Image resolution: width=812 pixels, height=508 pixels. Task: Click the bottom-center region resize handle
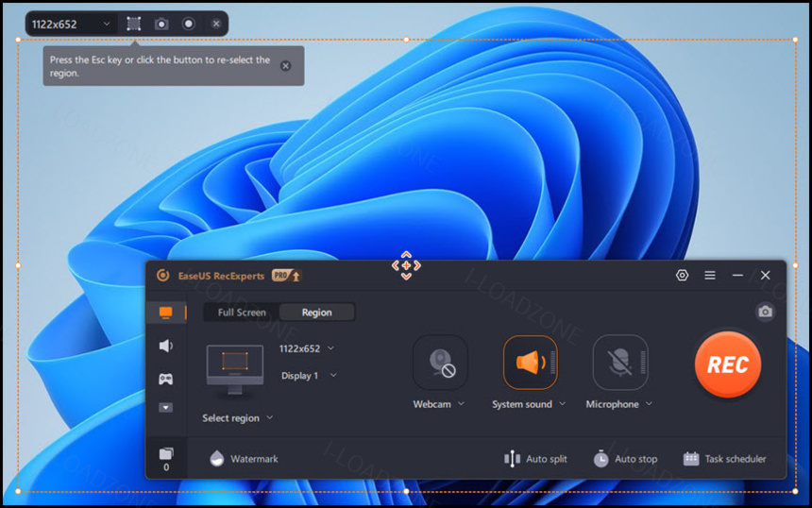pos(407,491)
